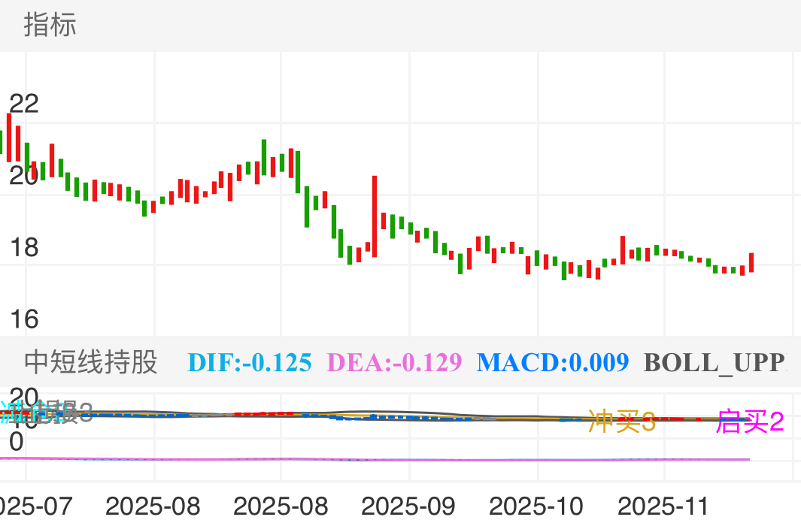Click the last red candlestick on chart
Screen dimensions: 801x532
tap(751, 262)
